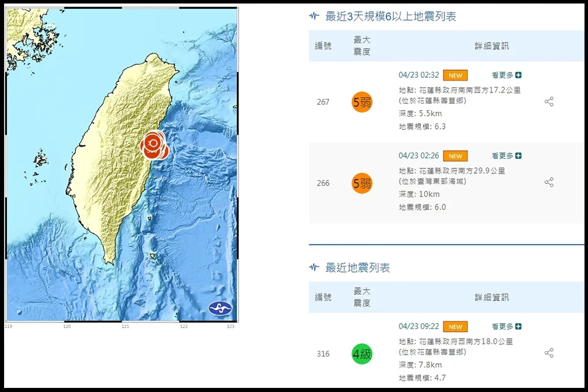Click the NEW badge on the 02:32 earthquake

pyautogui.click(x=455, y=75)
